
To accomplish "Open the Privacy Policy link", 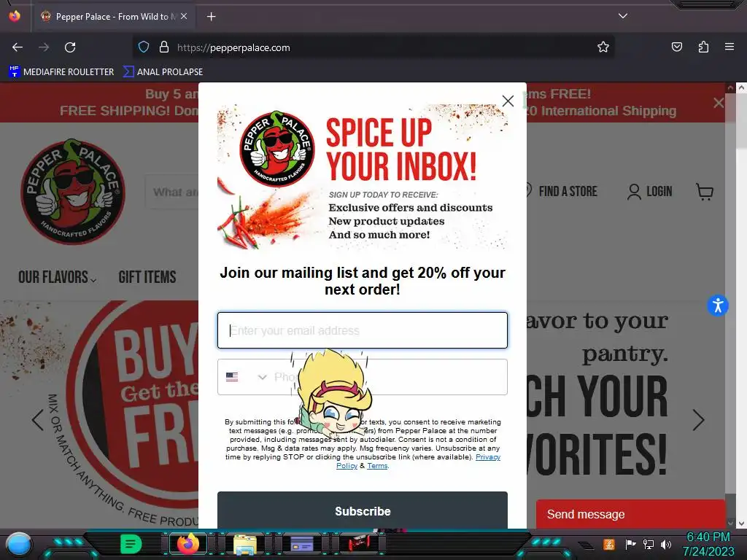I will (488, 457).
